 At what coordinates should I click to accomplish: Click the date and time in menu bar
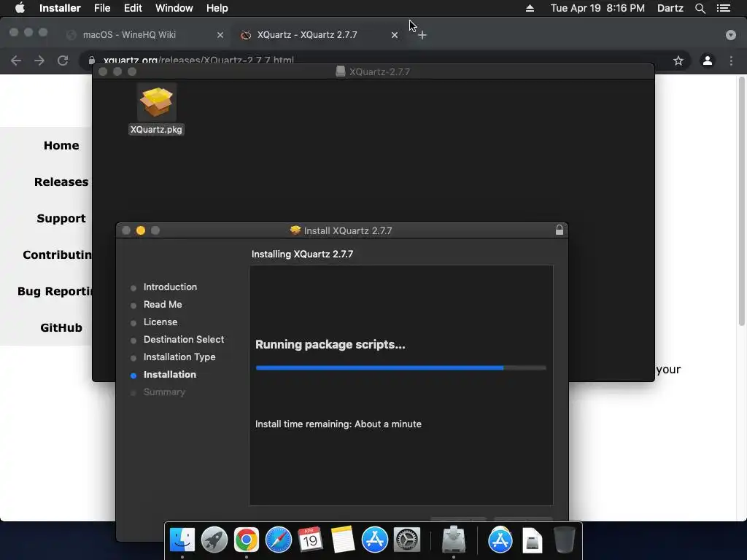tap(597, 8)
